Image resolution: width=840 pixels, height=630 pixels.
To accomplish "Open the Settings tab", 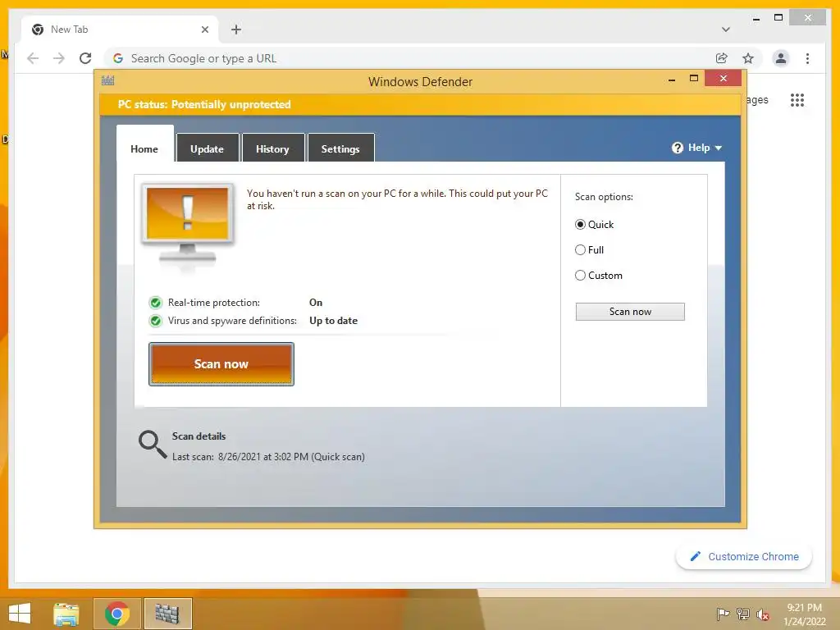I will (340, 148).
